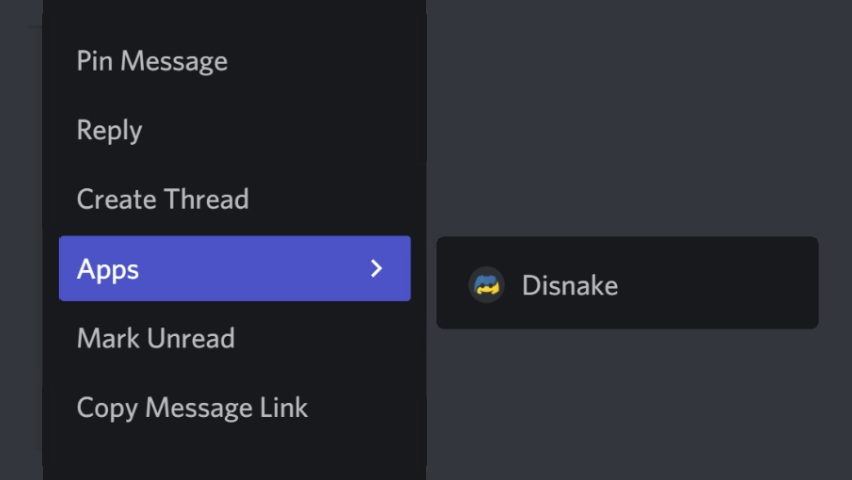Choose Reply in the message menu
This screenshot has width=852, height=480.
pyautogui.click(x=109, y=130)
